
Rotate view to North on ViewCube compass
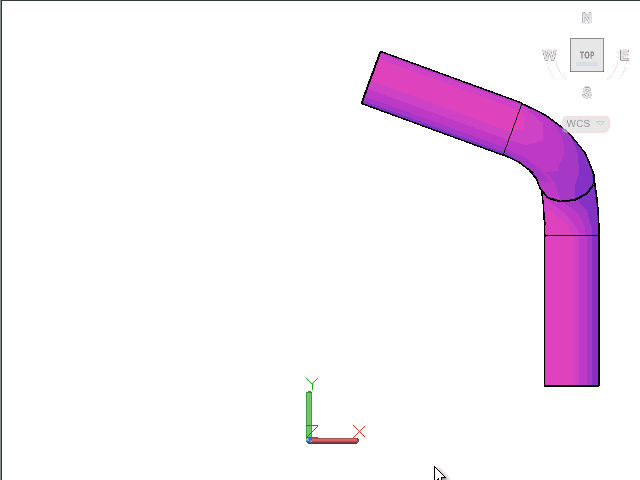click(x=587, y=18)
